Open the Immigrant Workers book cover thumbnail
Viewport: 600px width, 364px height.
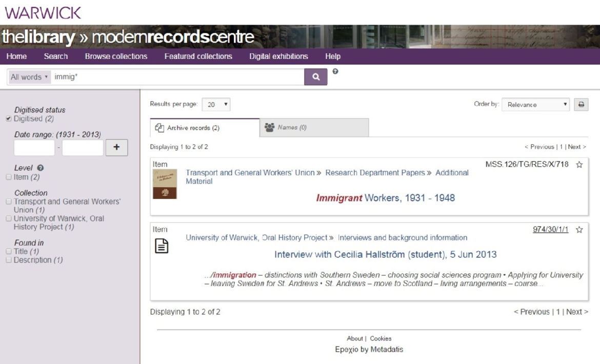coord(165,184)
